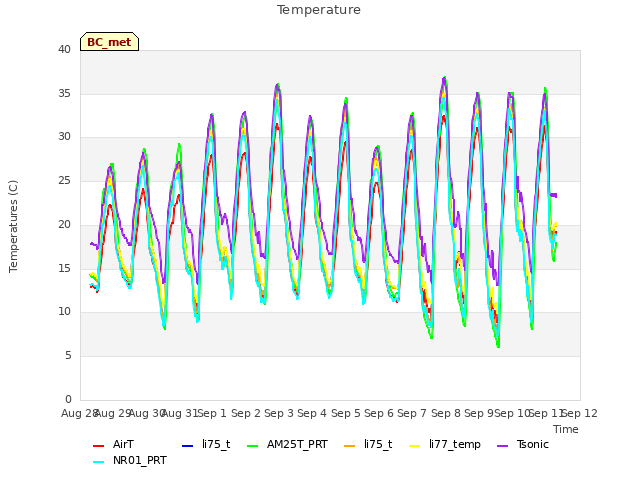
Task: Click the Sep 5 x-axis tick label
Action: coord(346,413)
